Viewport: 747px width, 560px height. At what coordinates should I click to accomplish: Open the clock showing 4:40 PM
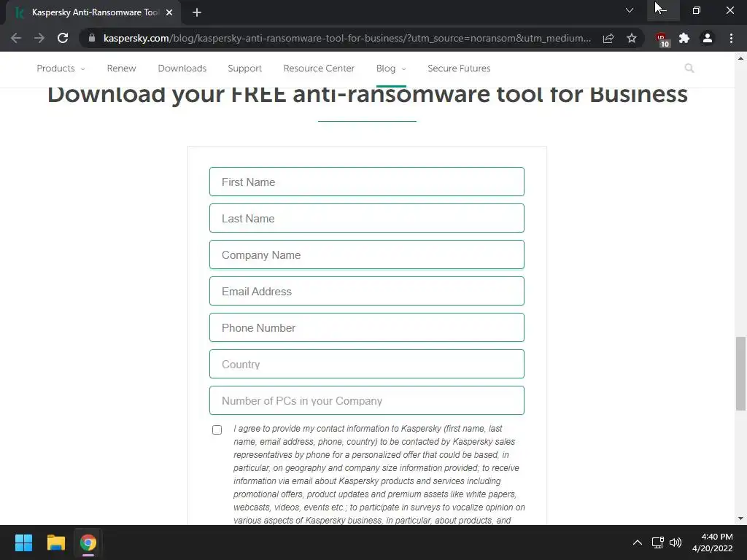click(712, 542)
